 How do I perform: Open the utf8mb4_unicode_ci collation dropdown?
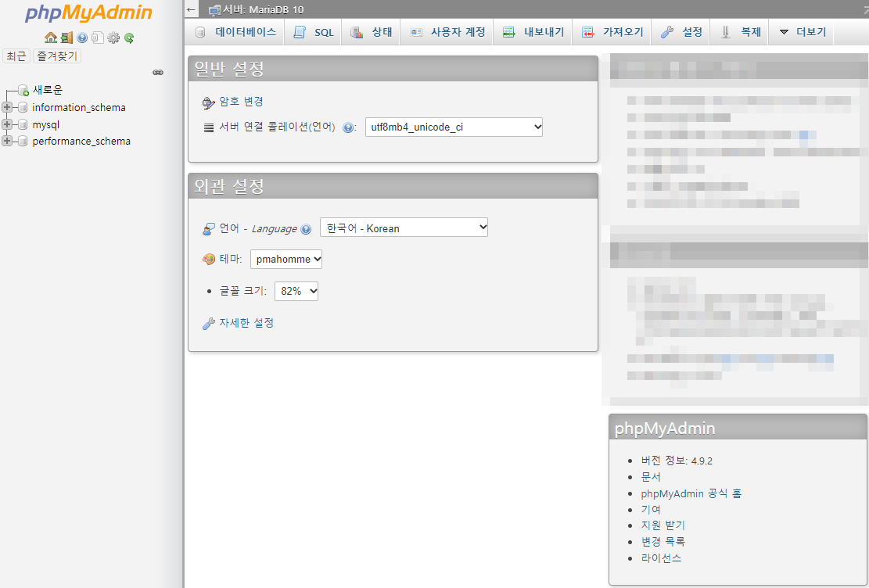pyautogui.click(x=454, y=127)
